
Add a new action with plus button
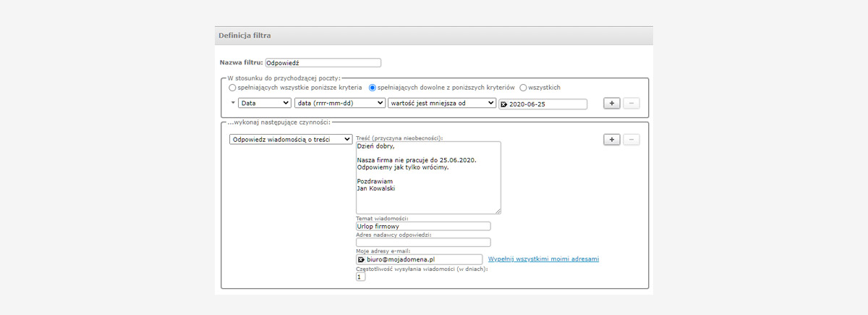611,139
